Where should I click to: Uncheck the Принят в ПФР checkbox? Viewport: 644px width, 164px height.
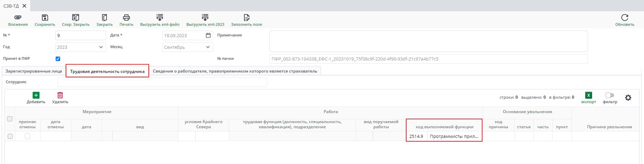[x=58, y=59]
